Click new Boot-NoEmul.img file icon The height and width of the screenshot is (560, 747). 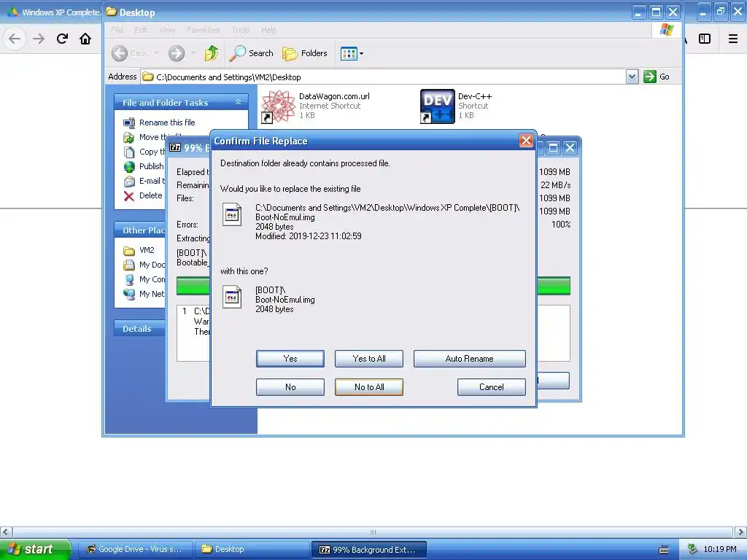point(232,297)
